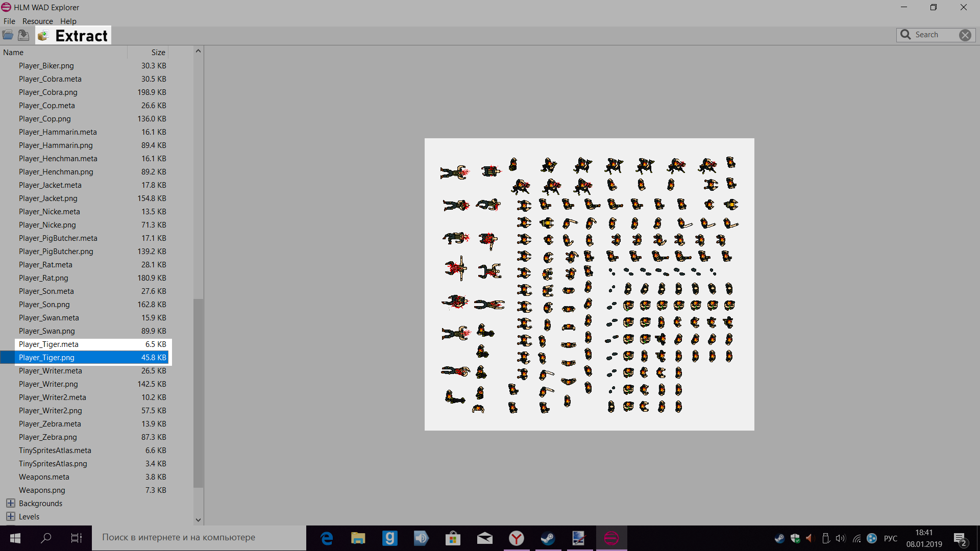Open Yandex browser from the taskbar
The image size is (980, 551).
(516, 538)
